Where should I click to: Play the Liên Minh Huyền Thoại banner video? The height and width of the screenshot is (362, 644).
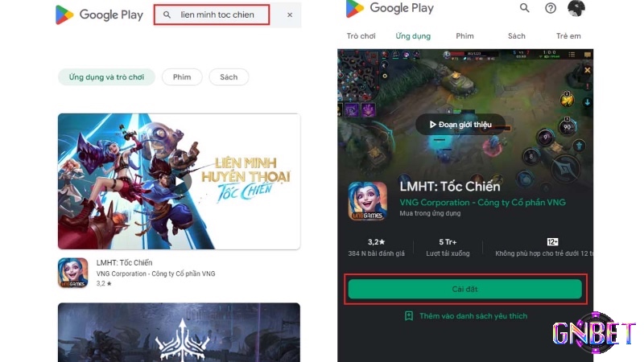(179, 182)
